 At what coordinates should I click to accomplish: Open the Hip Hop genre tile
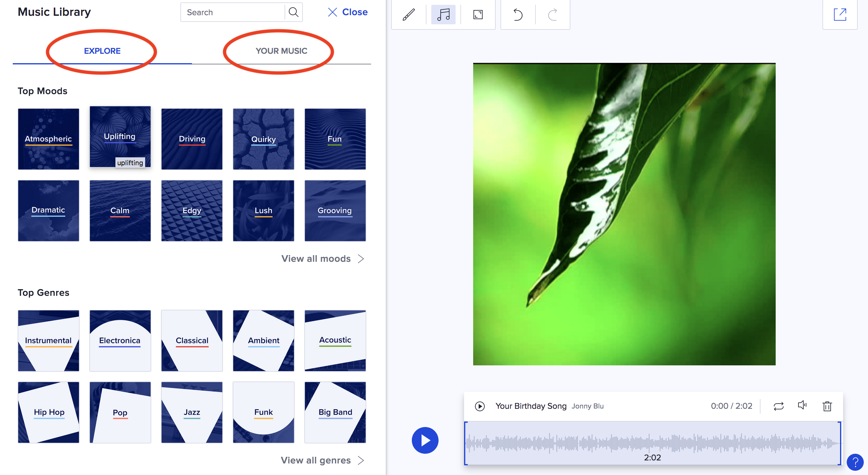coord(49,412)
